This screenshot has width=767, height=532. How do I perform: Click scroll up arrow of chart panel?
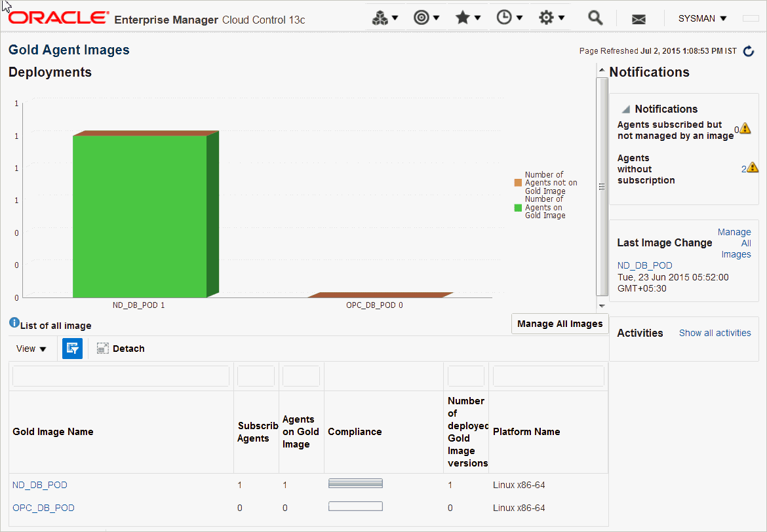click(602, 70)
